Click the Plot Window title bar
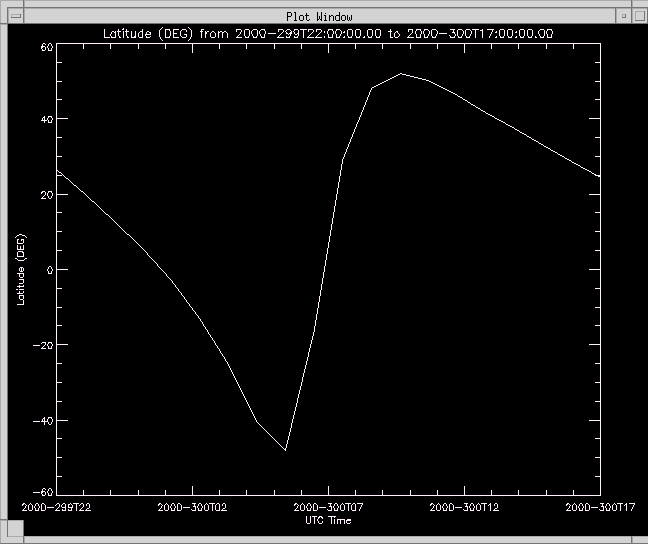648x544 pixels. tap(320, 17)
